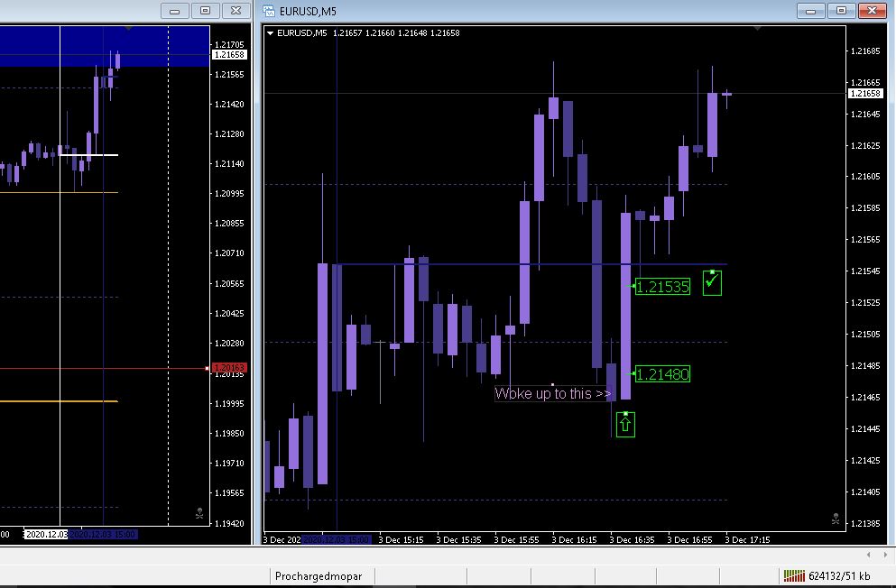Click the green checkmark marker
The image size is (896, 588).
click(712, 283)
